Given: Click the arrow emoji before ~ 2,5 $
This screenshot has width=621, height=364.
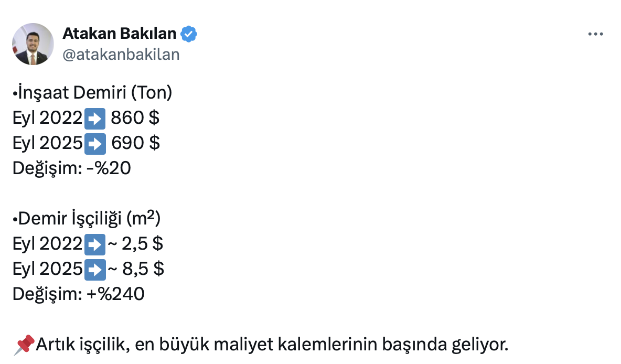Looking at the screenshot, I should (x=95, y=244).
